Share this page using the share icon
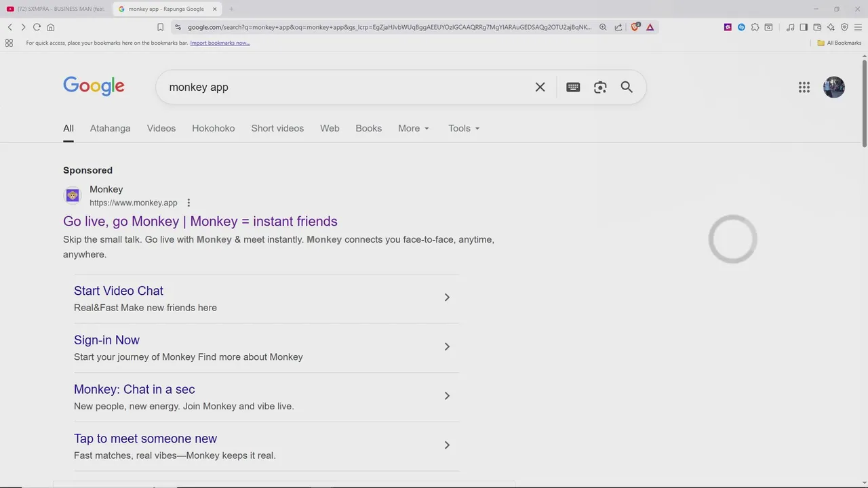Screen dimensions: 868x488 point(618,27)
